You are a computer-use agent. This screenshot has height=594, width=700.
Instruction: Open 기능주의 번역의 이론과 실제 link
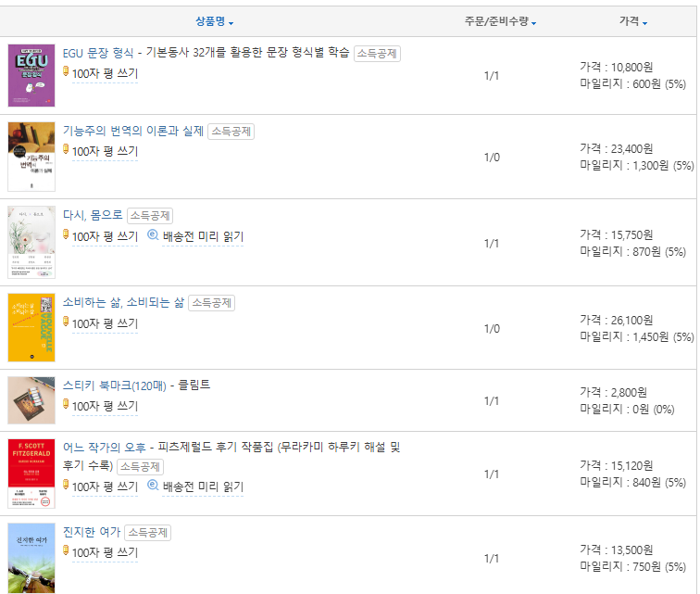pos(133,131)
